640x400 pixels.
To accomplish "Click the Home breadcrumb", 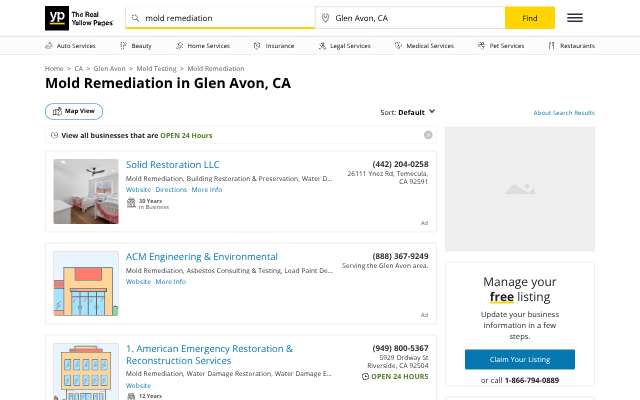I will (54, 69).
